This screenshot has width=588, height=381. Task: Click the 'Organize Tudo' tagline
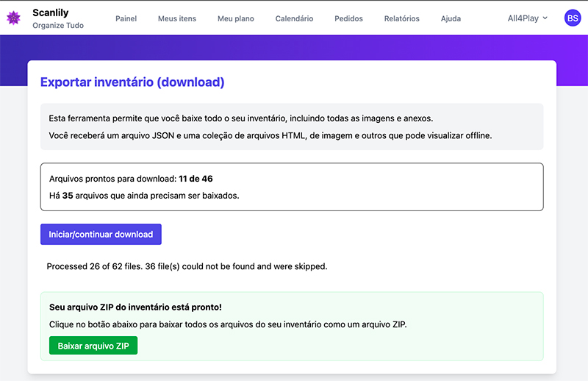point(58,26)
